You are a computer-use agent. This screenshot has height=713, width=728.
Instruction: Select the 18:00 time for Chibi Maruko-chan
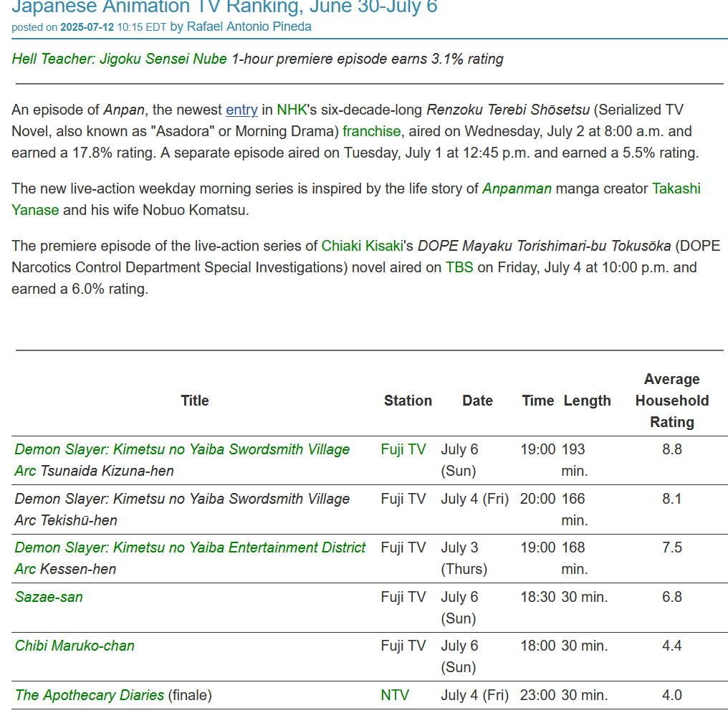pyautogui.click(x=537, y=646)
